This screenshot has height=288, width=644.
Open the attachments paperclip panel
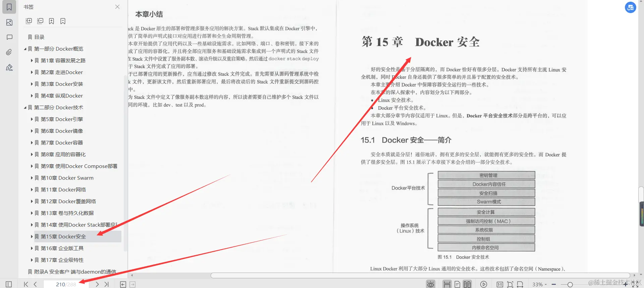click(9, 52)
